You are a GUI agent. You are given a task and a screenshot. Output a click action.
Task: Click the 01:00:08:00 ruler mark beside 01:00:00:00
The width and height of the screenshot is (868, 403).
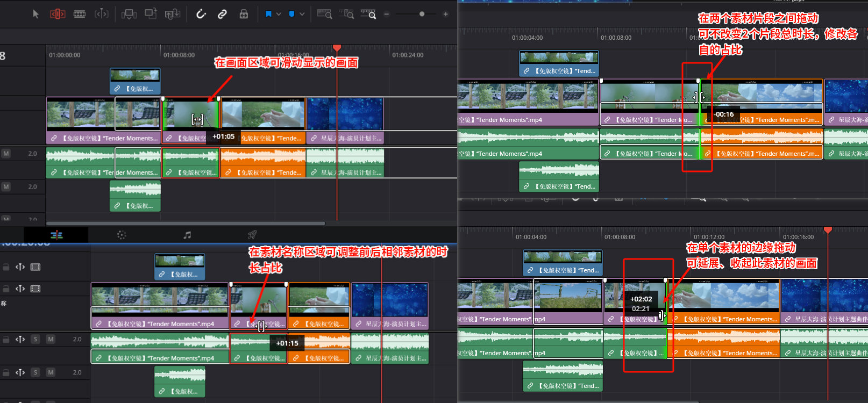pyautogui.click(x=179, y=55)
